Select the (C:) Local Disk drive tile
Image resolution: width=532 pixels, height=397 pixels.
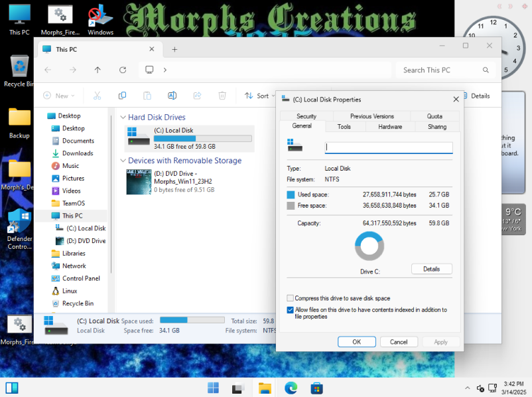pos(189,139)
